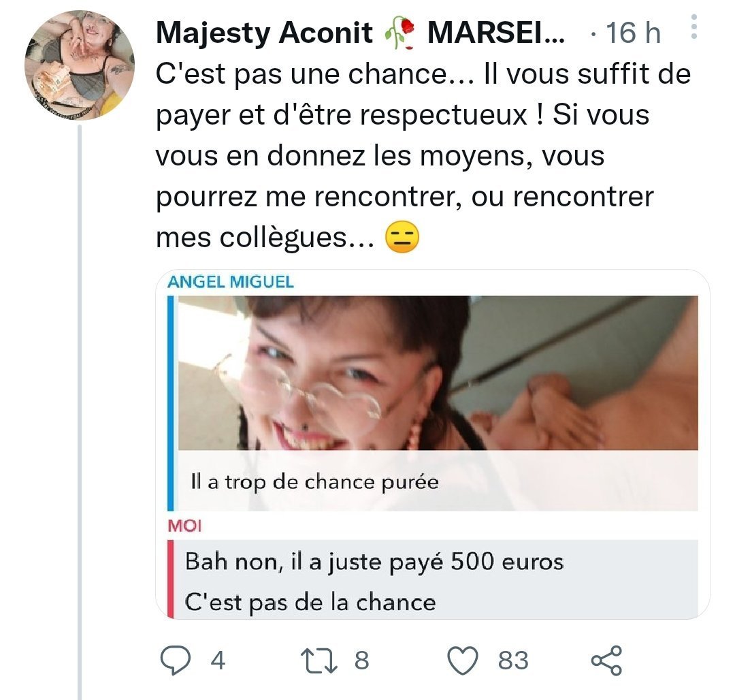The image size is (735, 700).
Task: Click the like count 83
Action: (x=513, y=661)
